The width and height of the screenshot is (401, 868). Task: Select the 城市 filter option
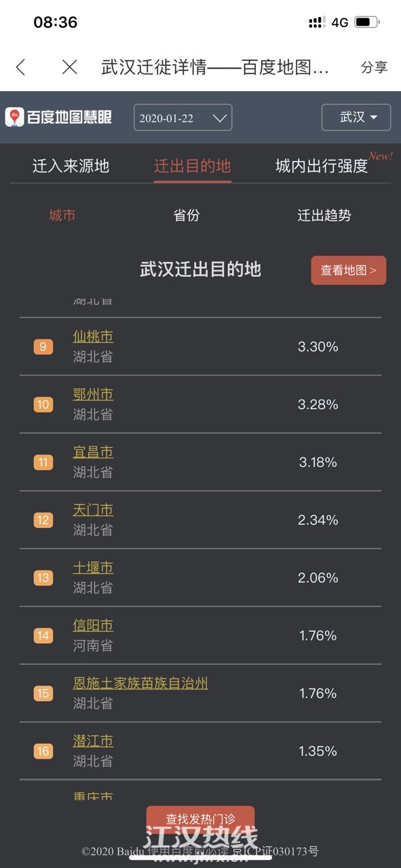tap(62, 216)
